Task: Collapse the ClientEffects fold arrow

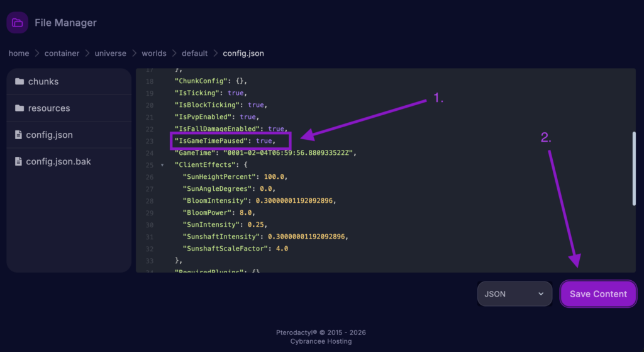Action: pyautogui.click(x=162, y=165)
